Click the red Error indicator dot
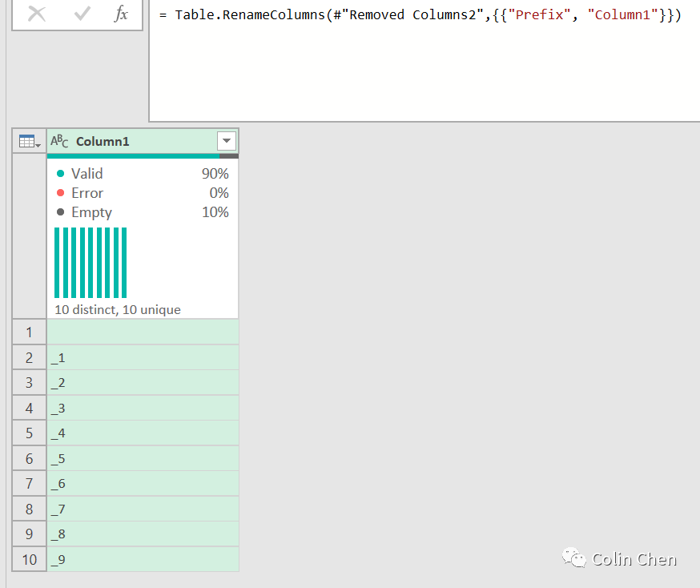 point(60,193)
